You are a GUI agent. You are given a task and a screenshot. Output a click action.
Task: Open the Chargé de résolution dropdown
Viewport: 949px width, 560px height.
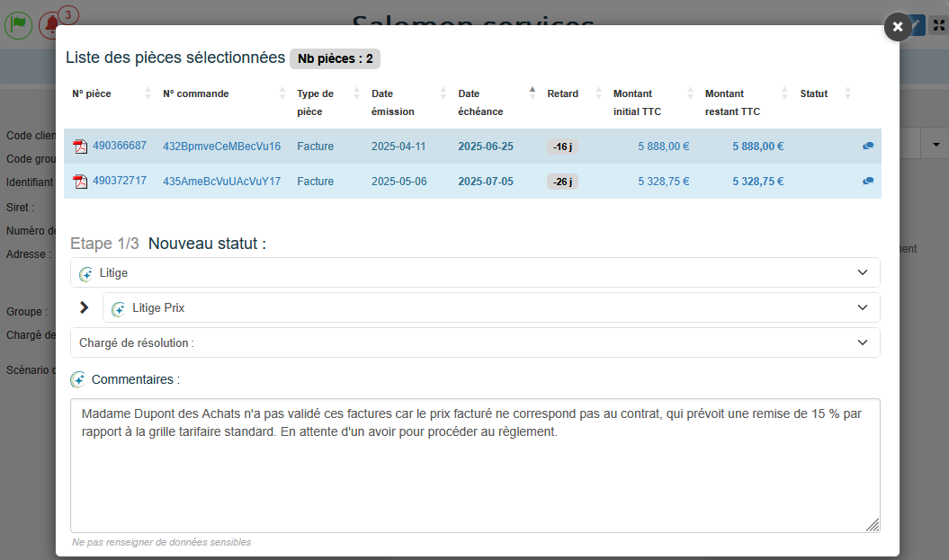(475, 342)
